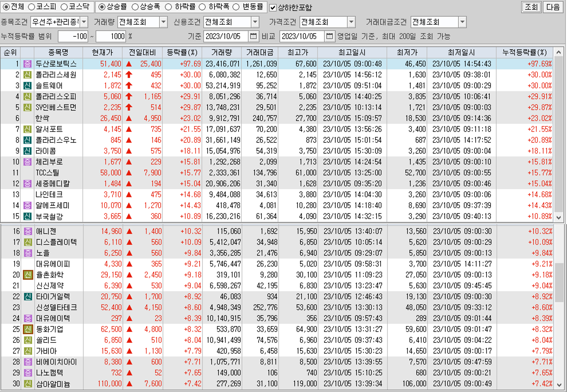
Task: Select the 신성델타테크 stock row
Action: pyautogui.click(x=277, y=307)
